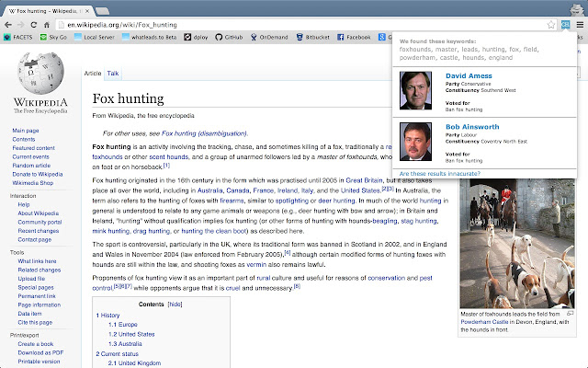Image resolution: width=588 pixels, height=368 pixels.
Task: Open the Chrome hamburger menu
Action: (580, 25)
